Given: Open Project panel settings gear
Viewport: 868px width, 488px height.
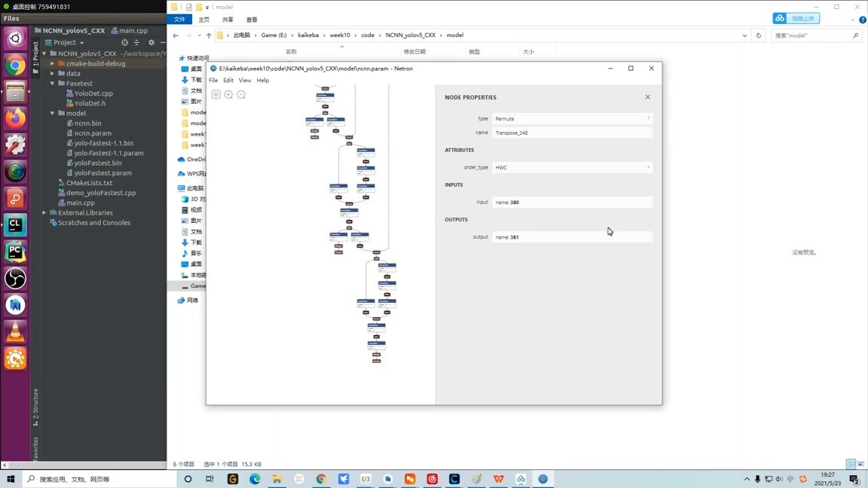Looking at the screenshot, I should (151, 43).
